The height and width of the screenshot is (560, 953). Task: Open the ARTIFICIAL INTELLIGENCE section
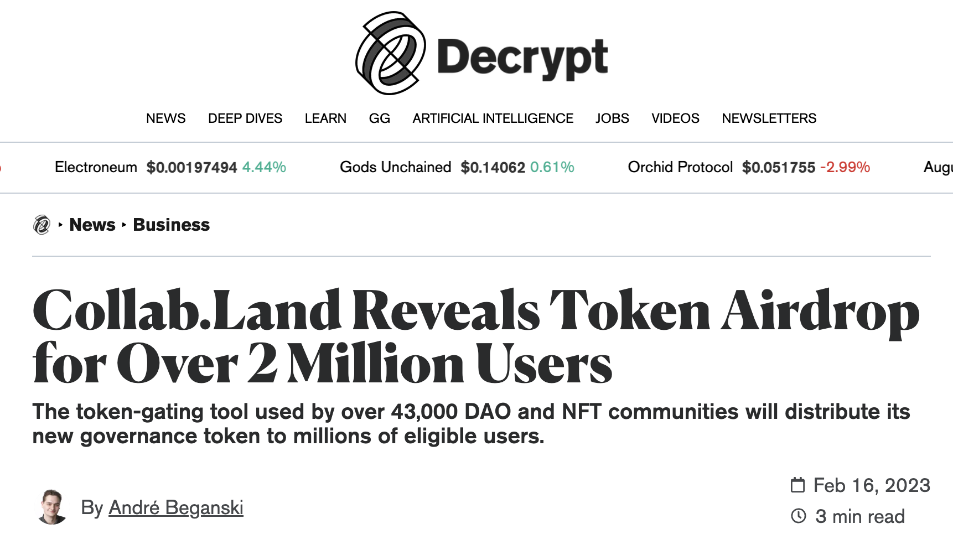(x=493, y=118)
